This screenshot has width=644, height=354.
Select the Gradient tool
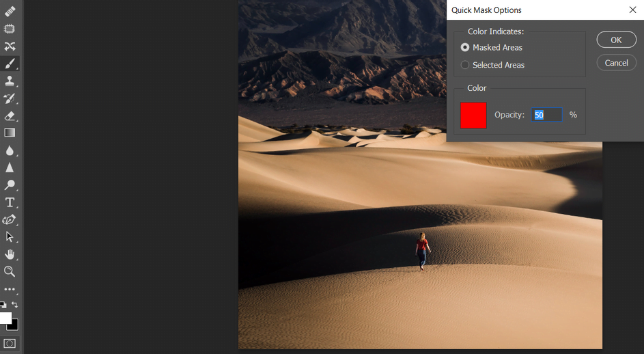[10, 133]
